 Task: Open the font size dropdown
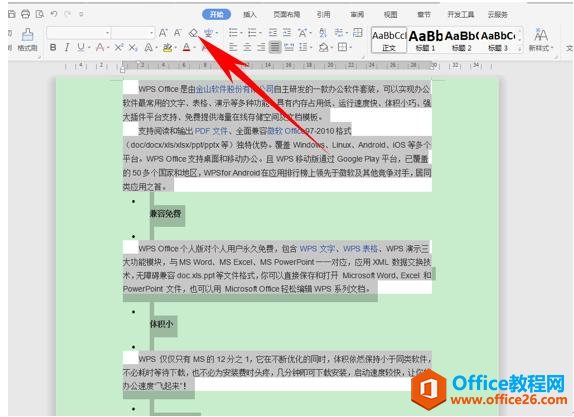(x=151, y=33)
